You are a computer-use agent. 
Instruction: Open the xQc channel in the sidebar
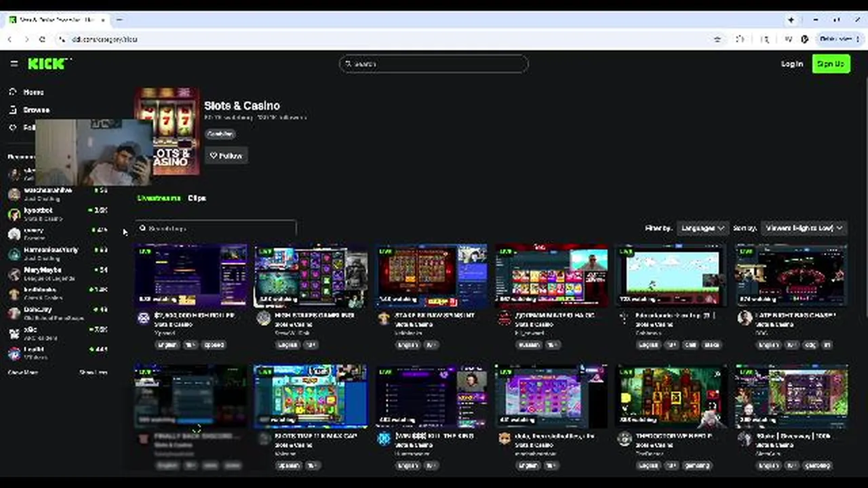[x=58, y=333]
